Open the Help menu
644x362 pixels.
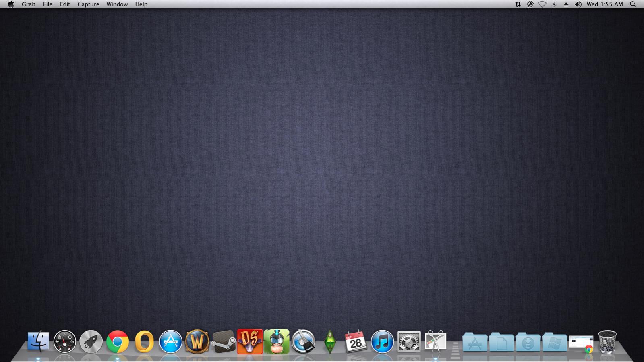(x=141, y=4)
